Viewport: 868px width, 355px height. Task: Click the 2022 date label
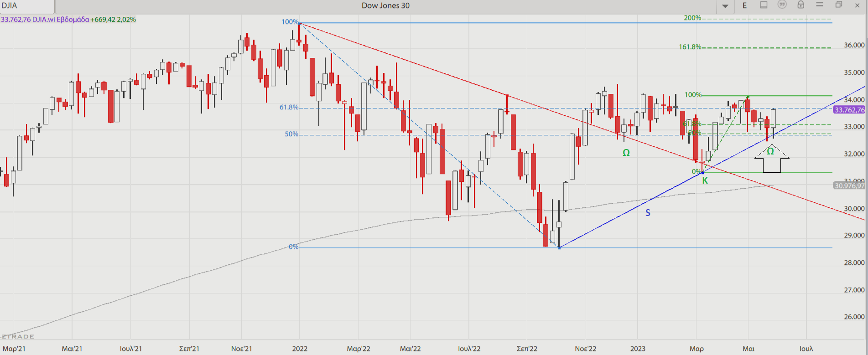[300, 349]
